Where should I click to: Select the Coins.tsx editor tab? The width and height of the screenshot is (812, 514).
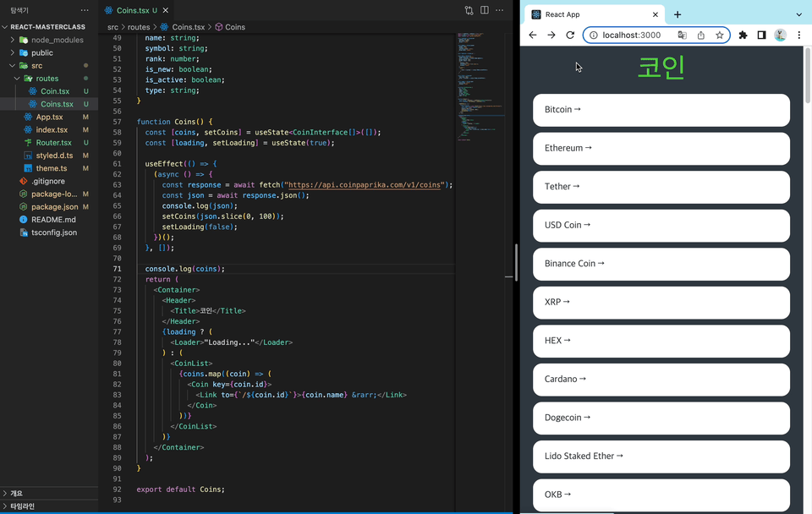pyautogui.click(x=131, y=10)
